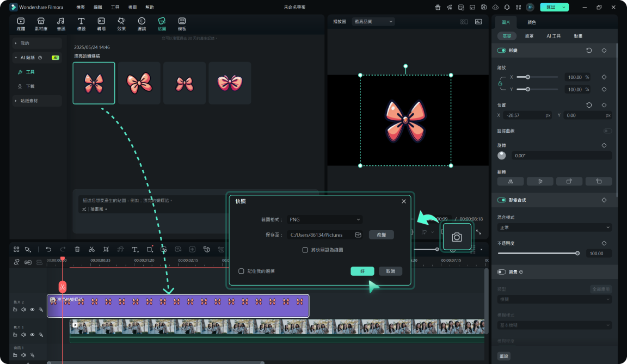
Task: Click the 匯出 export button
Action: coord(551,7)
